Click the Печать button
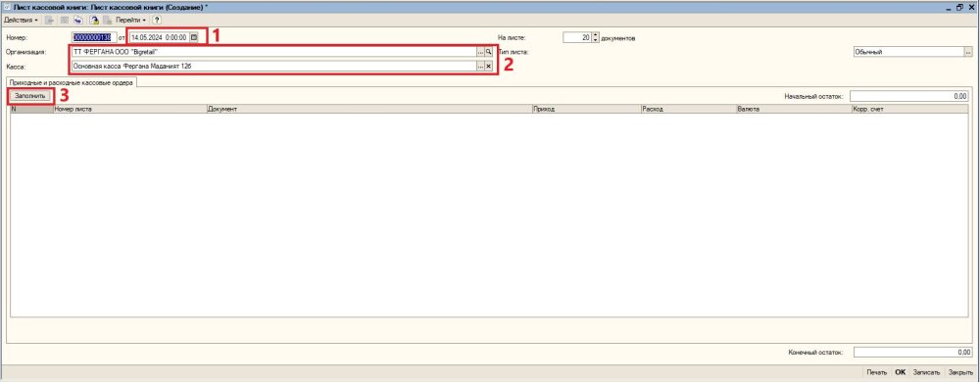 pos(876,372)
